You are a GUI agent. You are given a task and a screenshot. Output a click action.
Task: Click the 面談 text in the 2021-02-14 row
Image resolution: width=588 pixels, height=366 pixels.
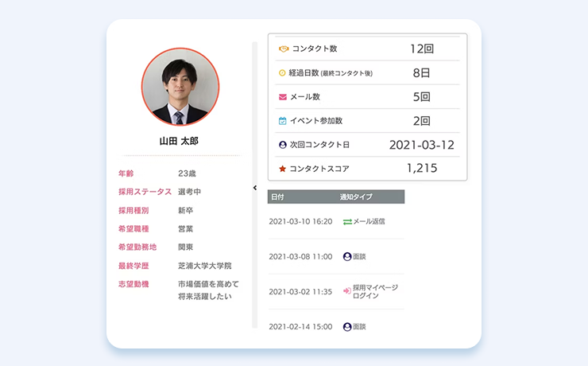[x=359, y=326]
